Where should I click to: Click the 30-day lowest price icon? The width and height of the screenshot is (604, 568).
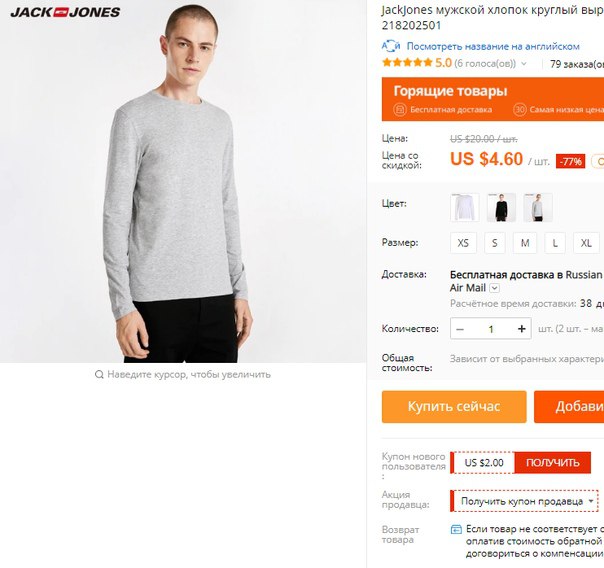coord(519,110)
